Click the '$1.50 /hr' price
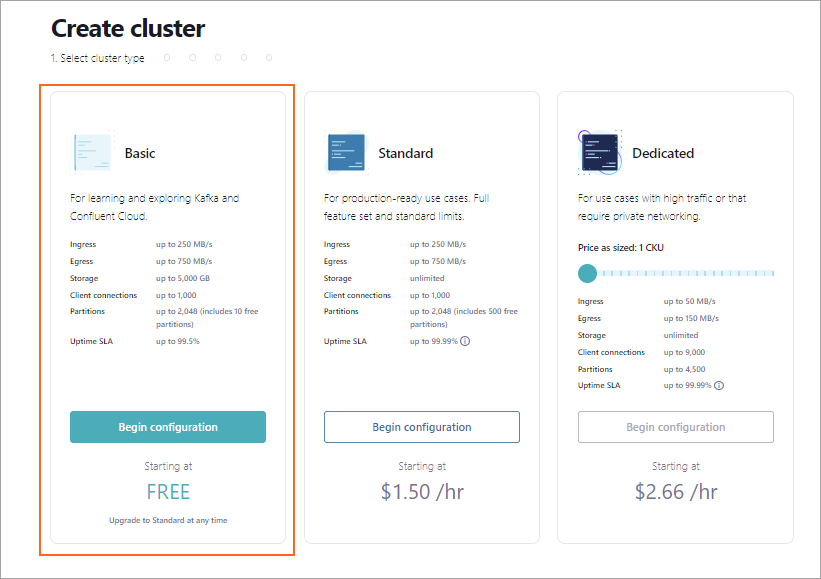 422,492
